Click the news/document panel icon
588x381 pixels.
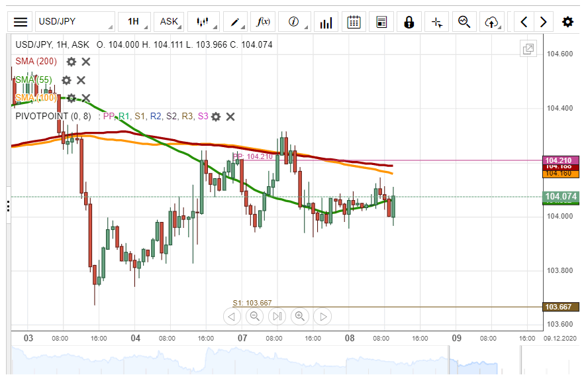click(381, 22)
